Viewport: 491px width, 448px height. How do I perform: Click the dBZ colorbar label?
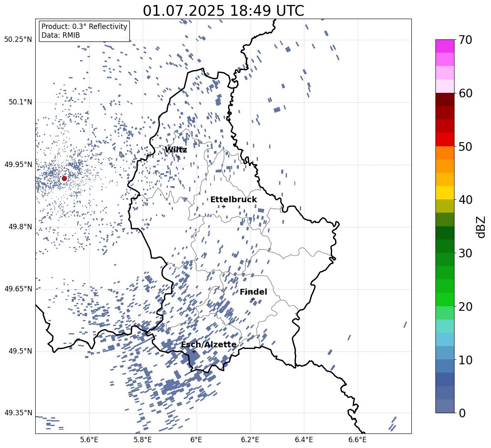click(x=481, y=227)
